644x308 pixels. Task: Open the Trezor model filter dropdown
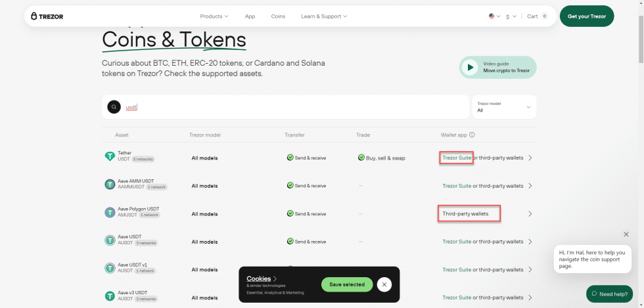[504, 107]
